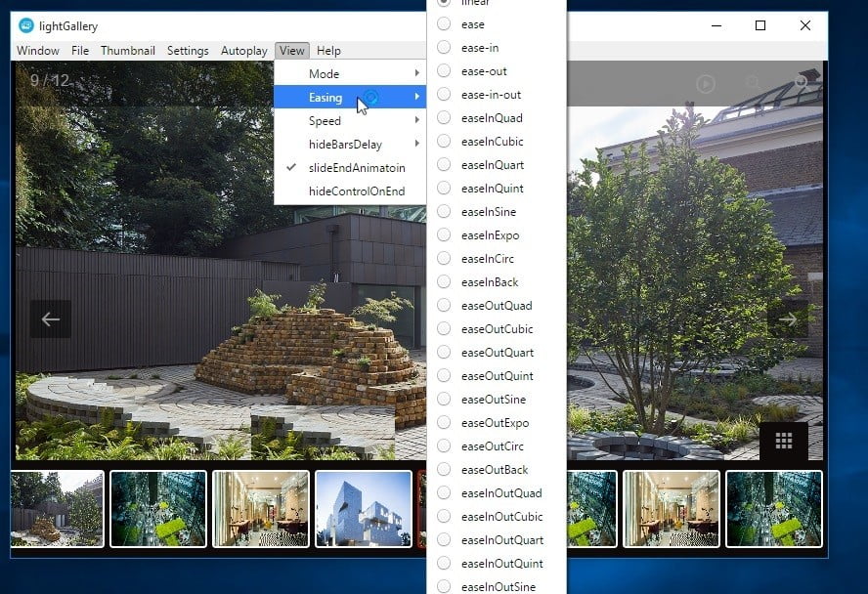The width and height of the screenshot is (868, 594).
Task: Activate the zoom magnifier icon
Action: tap(754, 84)
